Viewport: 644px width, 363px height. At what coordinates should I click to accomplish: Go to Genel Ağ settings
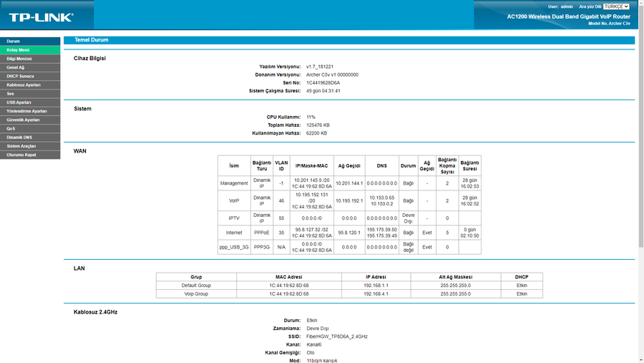point(30,67)
